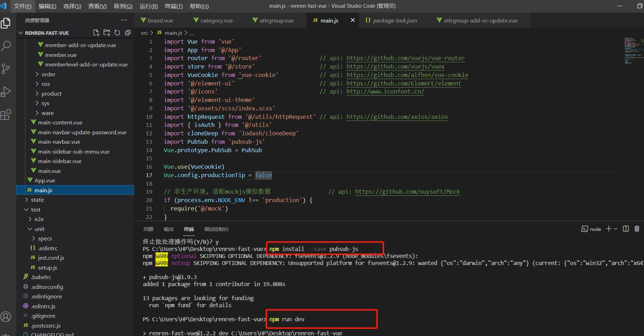Open the Explorer view in activity bar
This screenshot has height=336, width=644.
point(6,23)
